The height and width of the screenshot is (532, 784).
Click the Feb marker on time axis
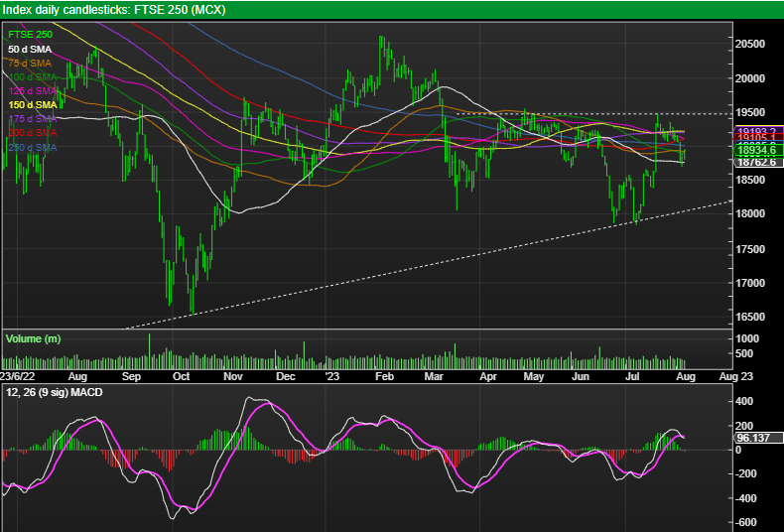[x=384, y=376]
